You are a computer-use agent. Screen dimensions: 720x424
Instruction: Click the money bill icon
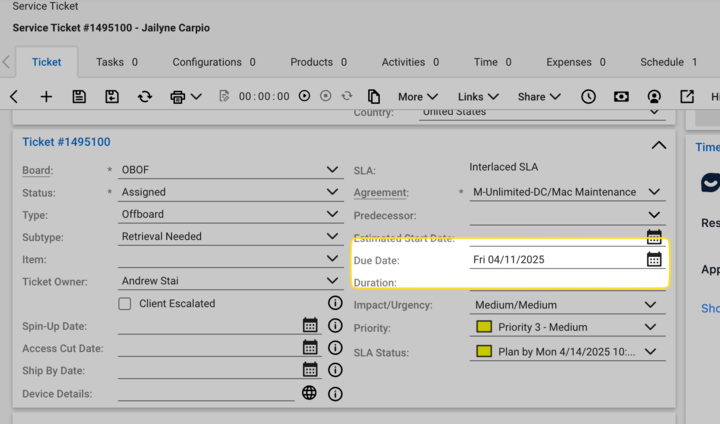(x=621, y=96)
